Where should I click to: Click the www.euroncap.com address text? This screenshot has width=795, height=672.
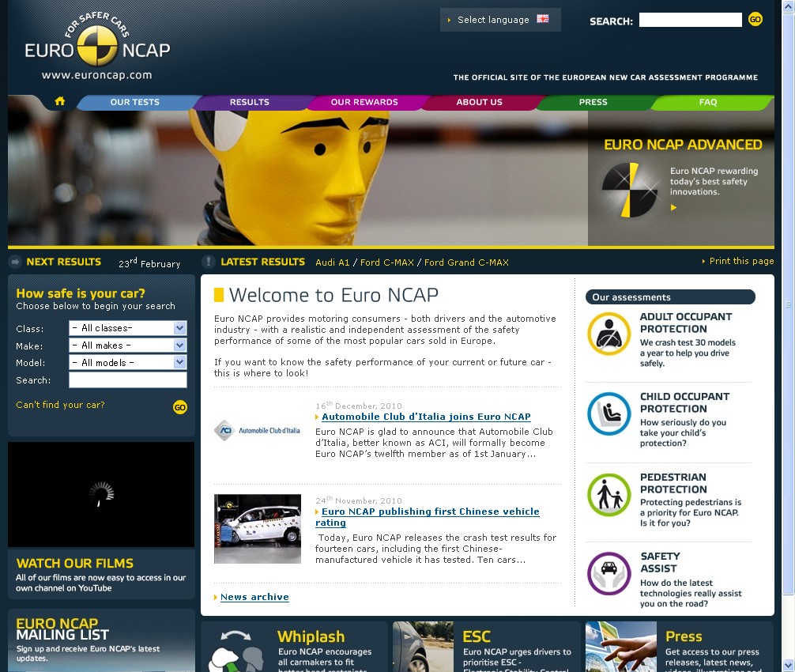97,75
